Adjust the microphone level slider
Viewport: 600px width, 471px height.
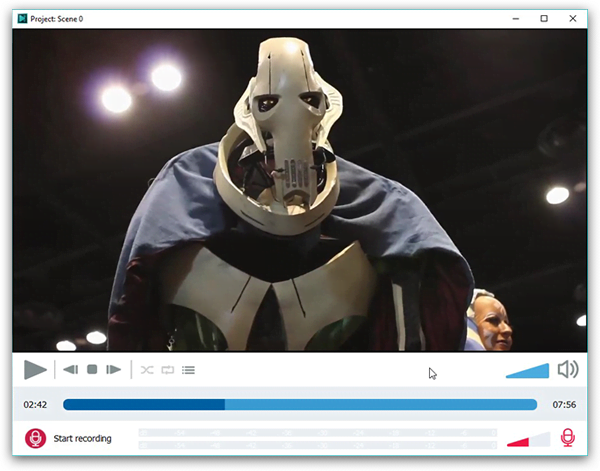tap(528, 439)
